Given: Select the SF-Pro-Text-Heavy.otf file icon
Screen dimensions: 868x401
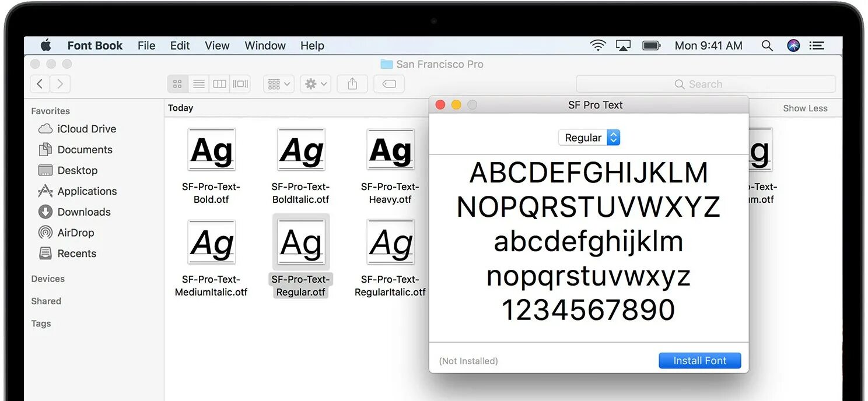Looking at the screenshot, I should coord(390,150).
